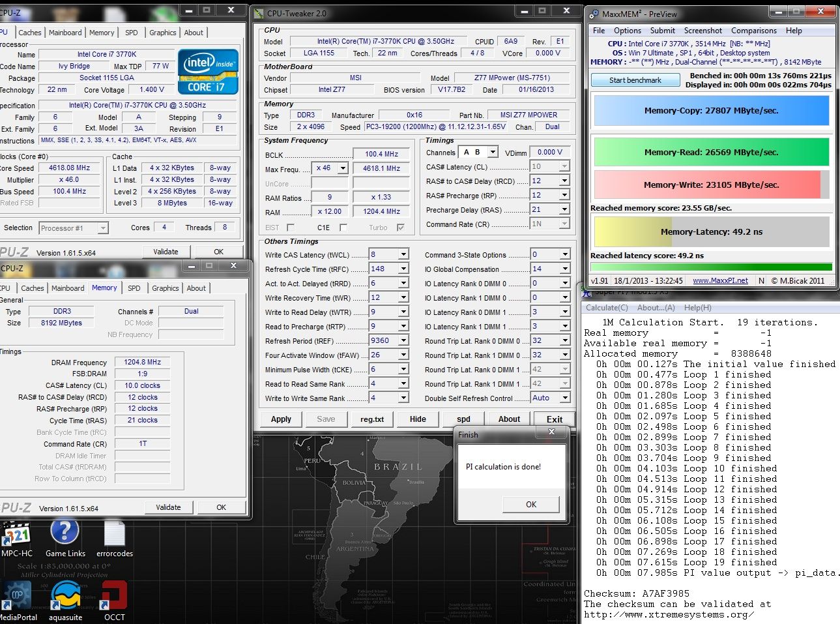Open the Submit menu in MaxxMEM
The image size is (840, 624).
(662, 31)
